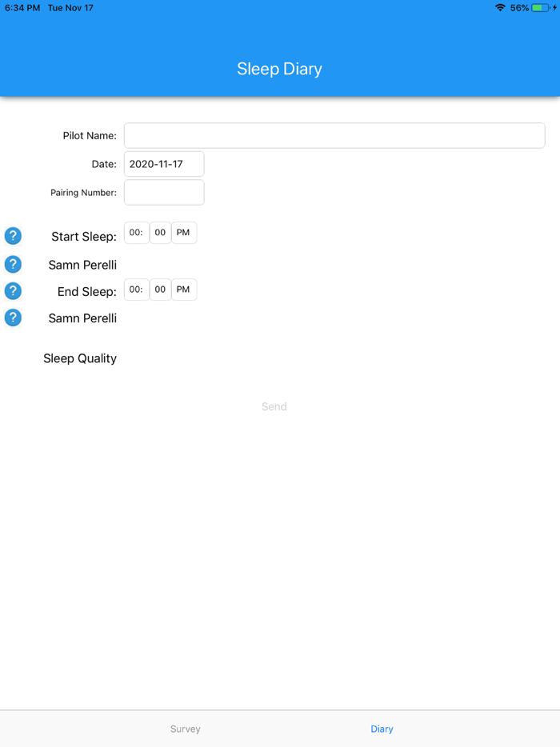The image size is (560, 747).
Task: Select End Sleep minutes box
Action: pyautogui.click(x=160, y=290)
